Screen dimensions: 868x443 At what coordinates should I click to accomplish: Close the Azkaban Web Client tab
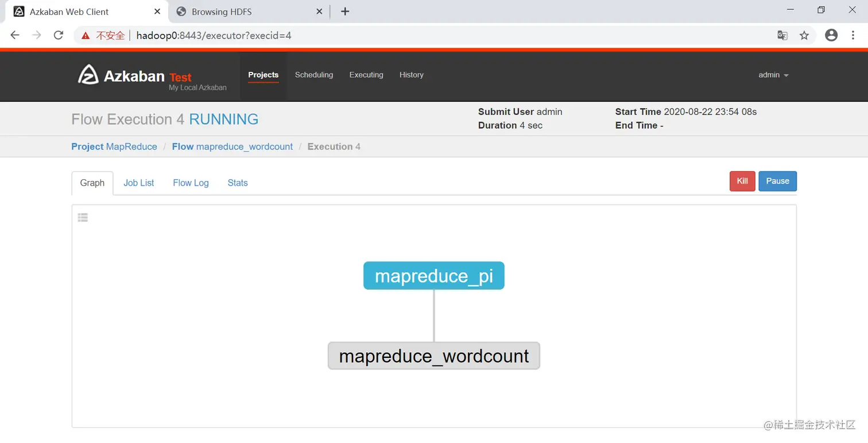point(157,11)
